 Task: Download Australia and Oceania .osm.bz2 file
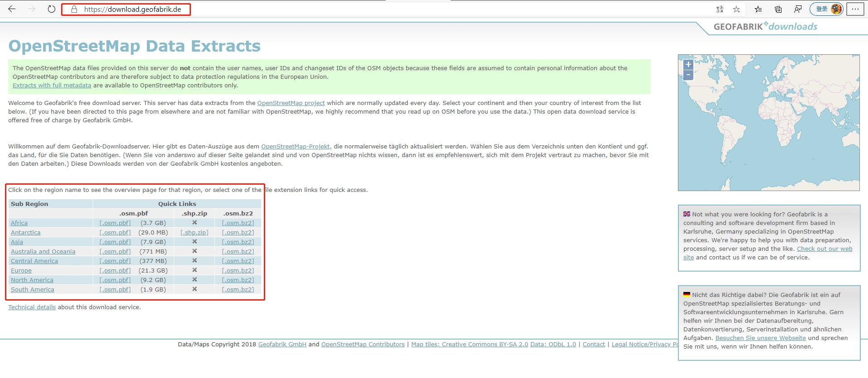(238, 251)
